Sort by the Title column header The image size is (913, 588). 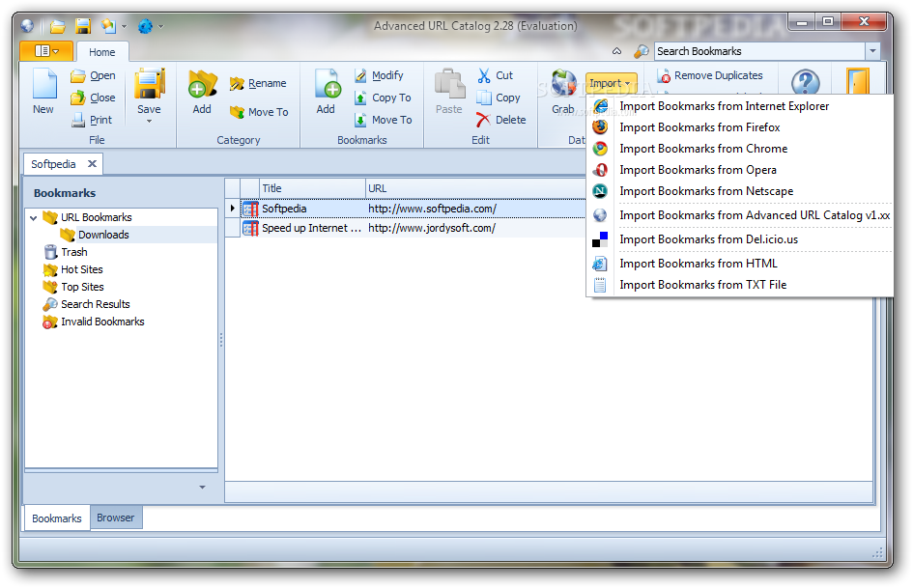coord(312,188)
